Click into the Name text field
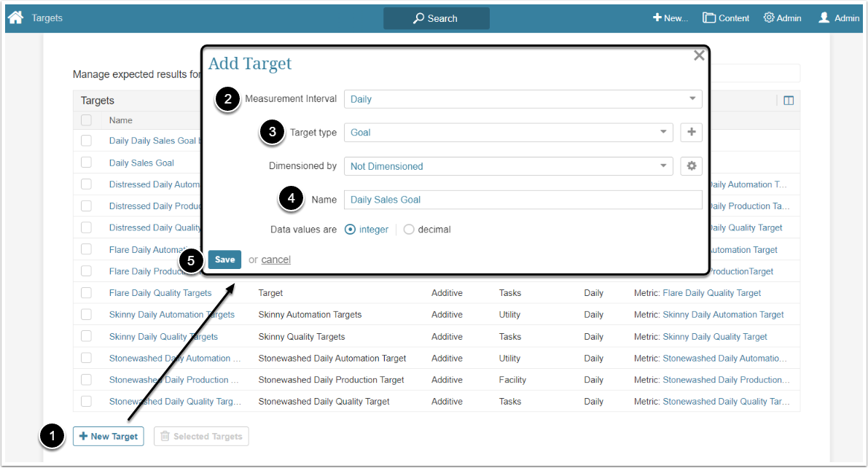The height and width of the screenshot is (468, 868). [523, 200]
